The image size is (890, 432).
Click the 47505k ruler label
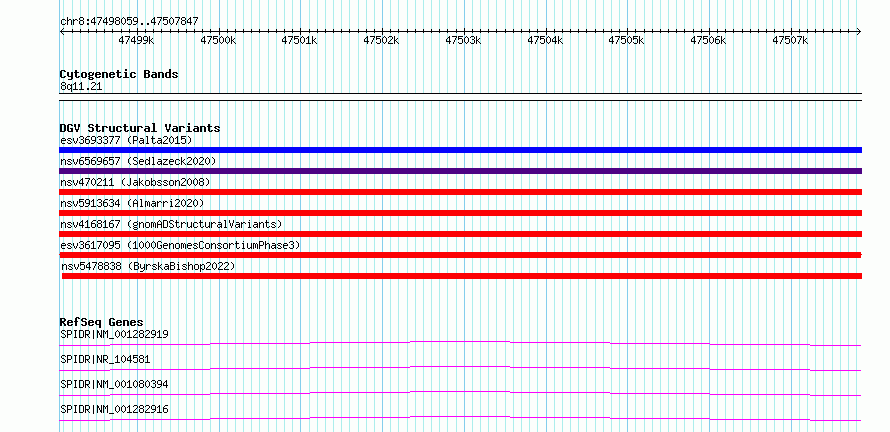point(626,40)
